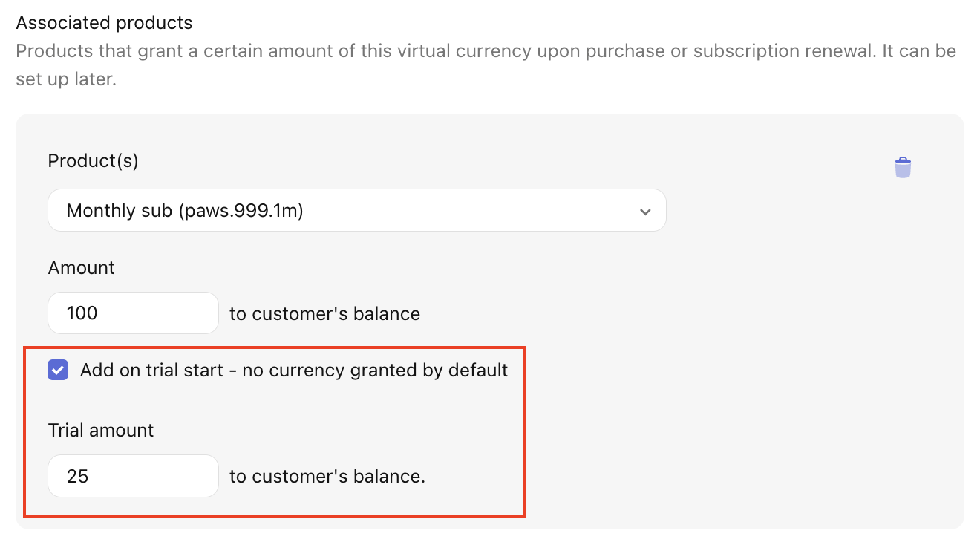Image resolution: width=980 pixels, height=545 pixels.
Task: Select the Monthly sub (paws.999.1m) text
Action: point(186,211)
